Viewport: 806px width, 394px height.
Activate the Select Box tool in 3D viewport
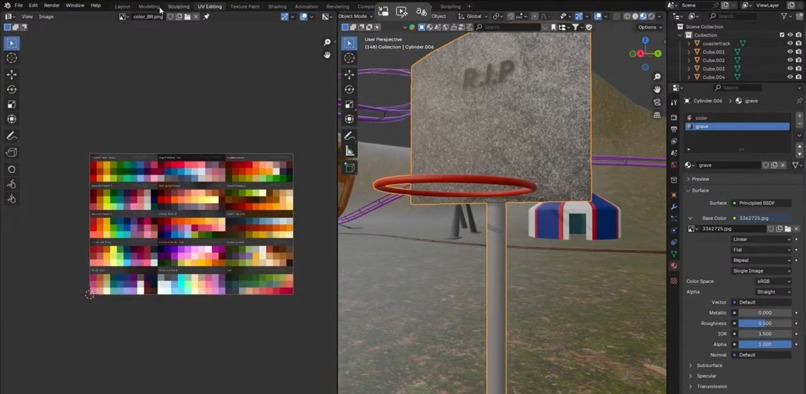click(x=350, y=43)
